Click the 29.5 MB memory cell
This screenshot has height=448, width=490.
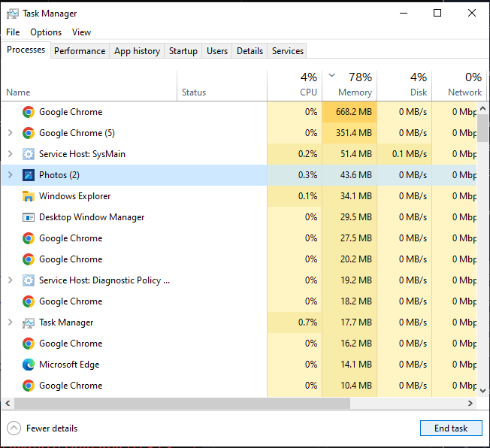click(x=349, y=217)
